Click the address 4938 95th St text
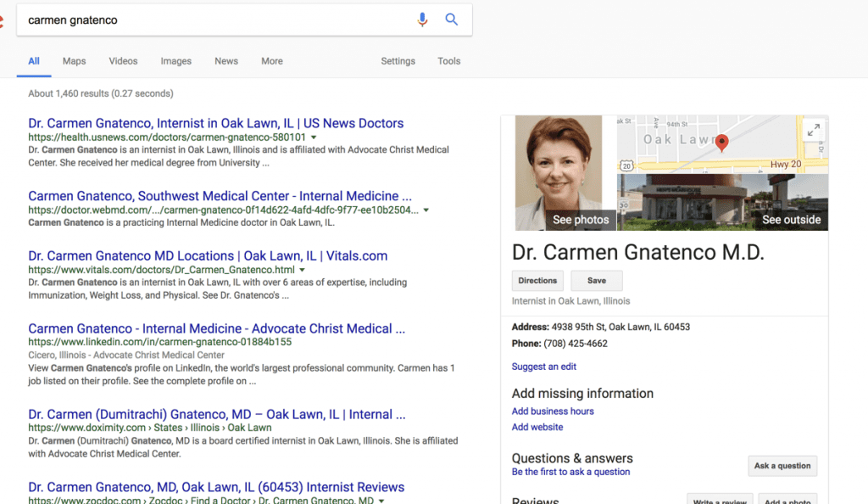The image size is (868, 504). tap(620, 327)
